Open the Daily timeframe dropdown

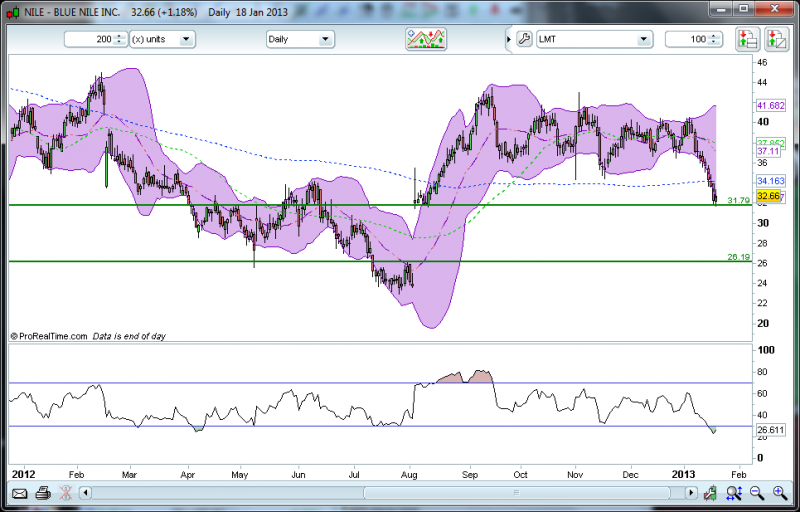click(299, 39)
